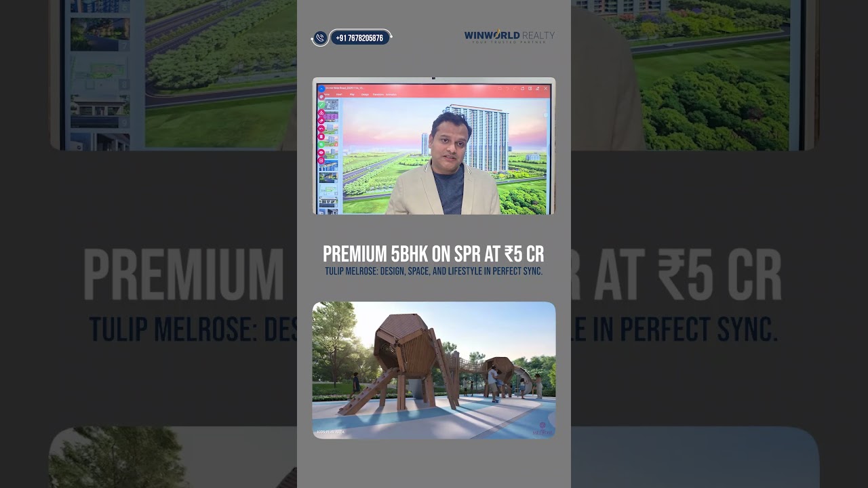Click the undo arrow in floating toolbar
The image size is (868, 488).
[x=321, y=129]
